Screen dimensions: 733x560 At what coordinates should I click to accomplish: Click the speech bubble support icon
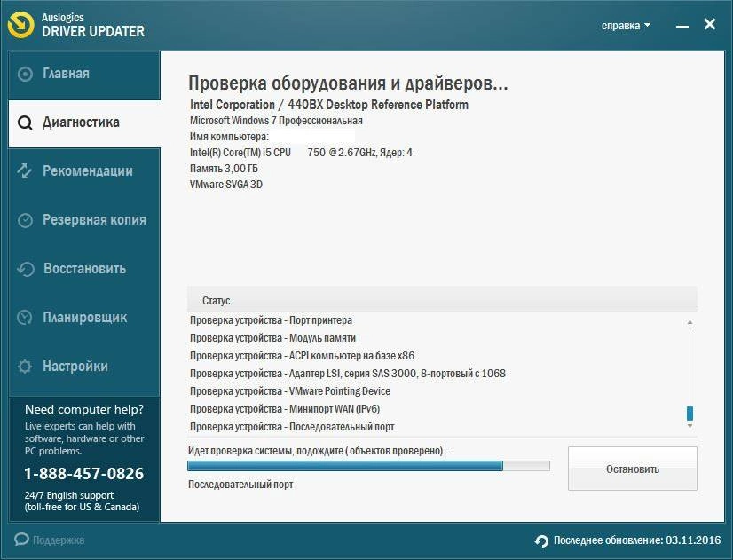tap(21, 540)
